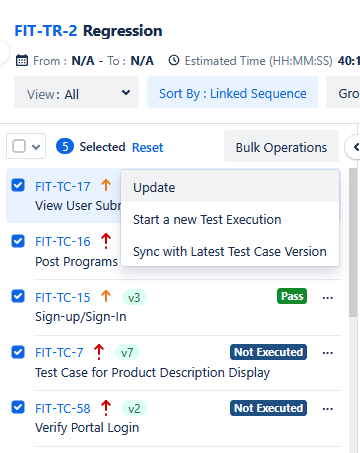Open the View: All dropdown
Image resolution: width=360 pixels, height=453 pixels.
coord(76,92)
